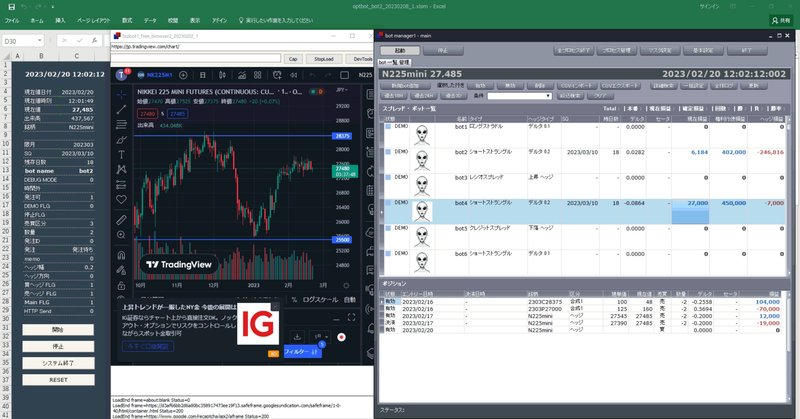800x419 pixels.
Task: Open the Excel 数式 ribbon tab
Action: [x=127, y=20]
